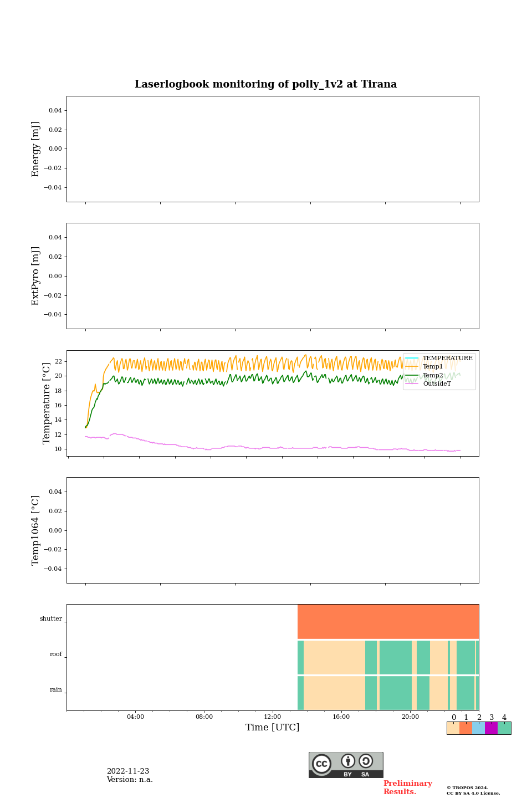Click the −0.04 tick on Temp1064 axis
This screenshot has width=532, height=798.
click(53, 569)
